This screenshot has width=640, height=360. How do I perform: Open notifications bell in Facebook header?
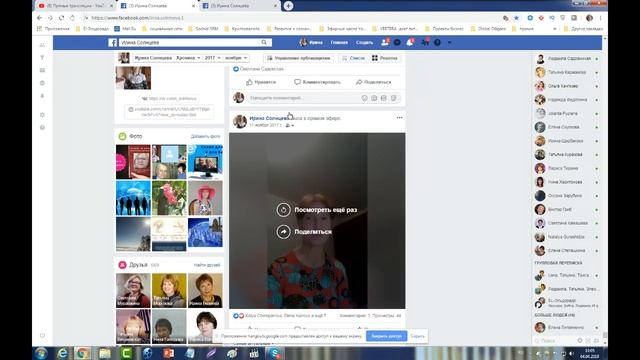click(410, 42)
